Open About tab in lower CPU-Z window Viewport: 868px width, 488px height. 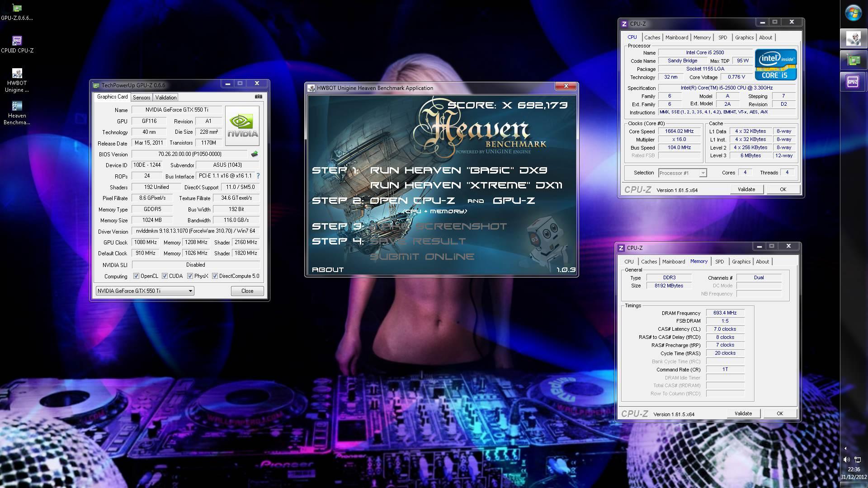pos(762,262)
